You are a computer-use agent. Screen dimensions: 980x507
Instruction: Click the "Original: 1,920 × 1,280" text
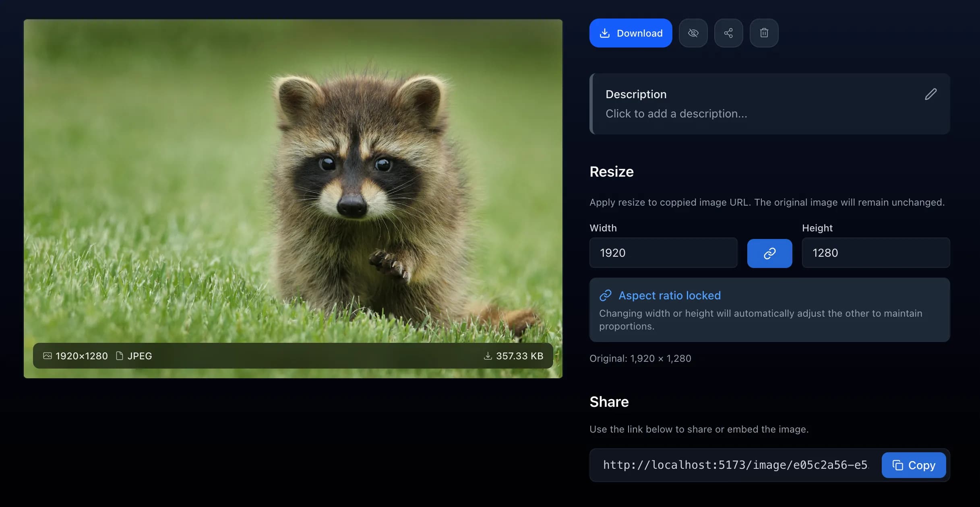click(640, 359)
